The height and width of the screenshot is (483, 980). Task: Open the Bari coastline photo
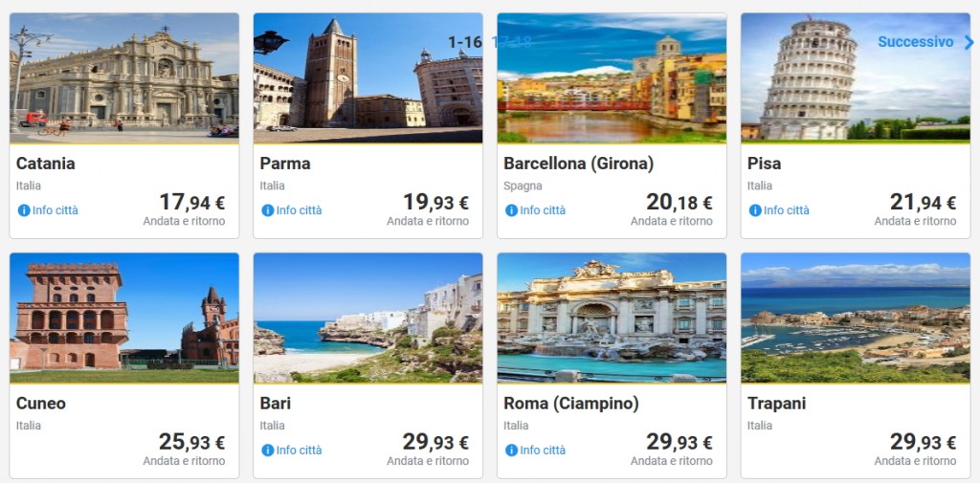[x=367, y=318]
